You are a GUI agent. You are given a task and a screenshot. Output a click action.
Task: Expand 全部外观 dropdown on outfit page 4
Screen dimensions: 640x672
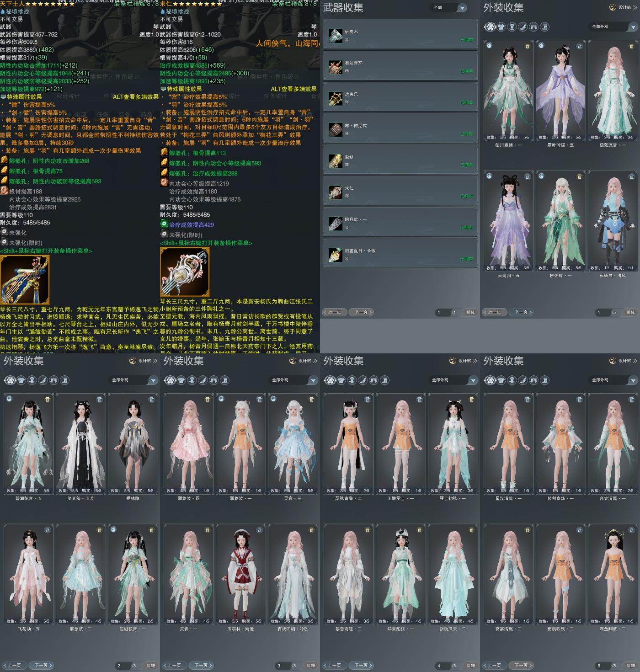click(453, 380)
